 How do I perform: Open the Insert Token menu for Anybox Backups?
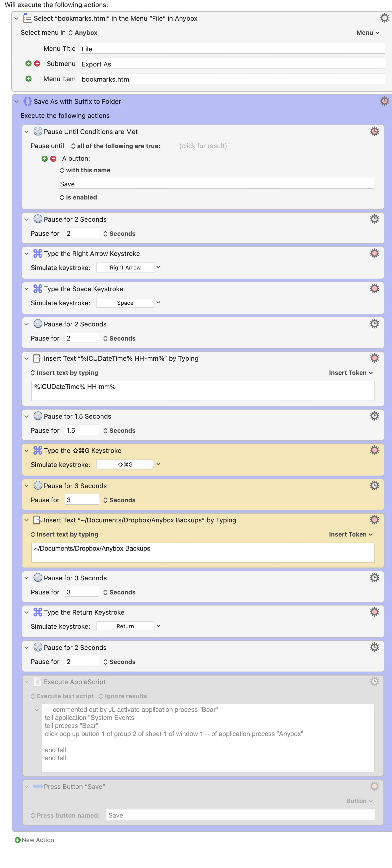pos(351,535)
